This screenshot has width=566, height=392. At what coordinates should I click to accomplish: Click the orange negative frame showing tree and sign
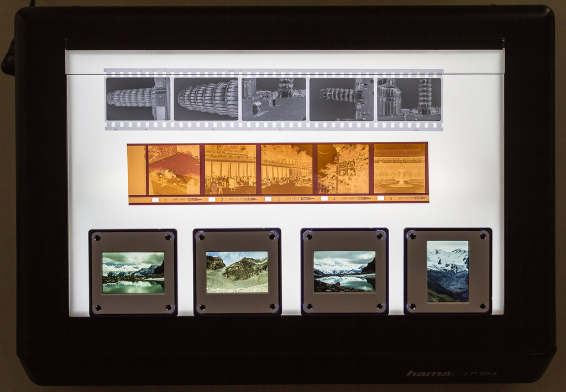coord(343,169)
